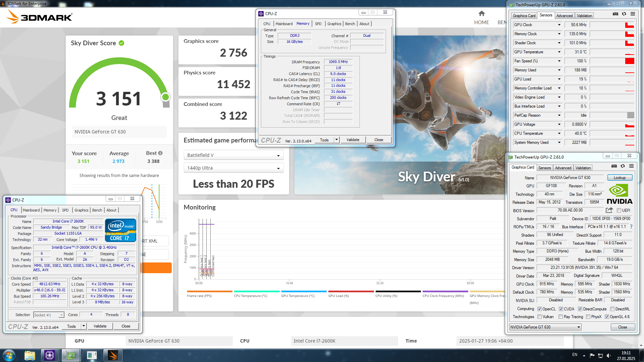Screen dimensions: 644x362
Task: Open hamburger menu in GPU-Z Graphics Card window
Action: click(x=631, y=166)
